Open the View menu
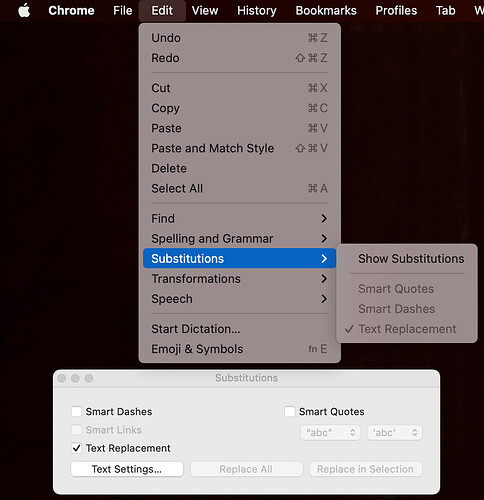 point(205,11)
